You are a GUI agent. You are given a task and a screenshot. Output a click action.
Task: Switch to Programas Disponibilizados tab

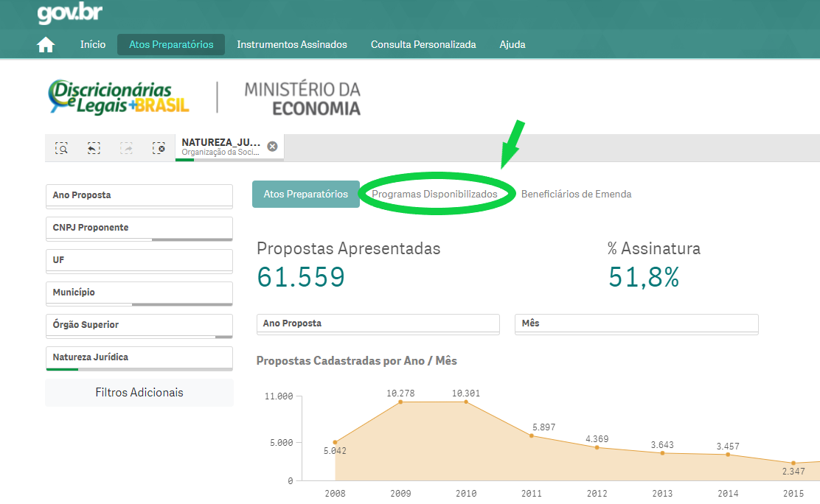[x=434, y=195]
